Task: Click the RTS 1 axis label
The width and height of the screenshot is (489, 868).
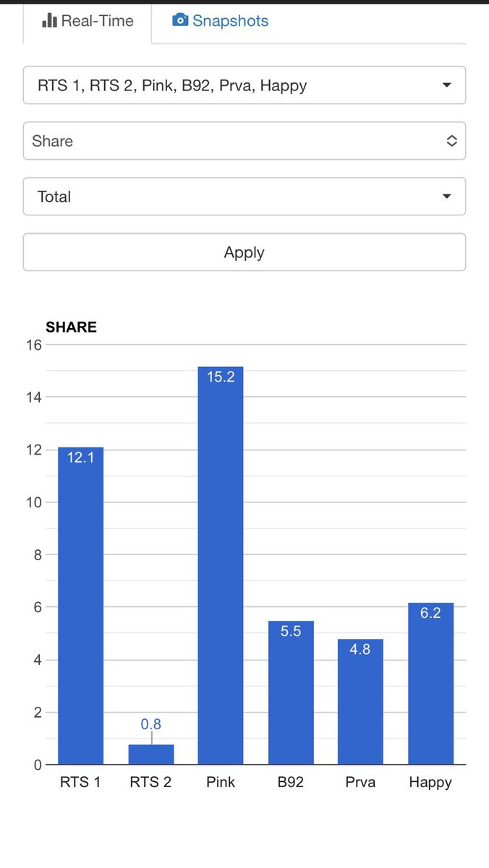Action: point(80,782)
